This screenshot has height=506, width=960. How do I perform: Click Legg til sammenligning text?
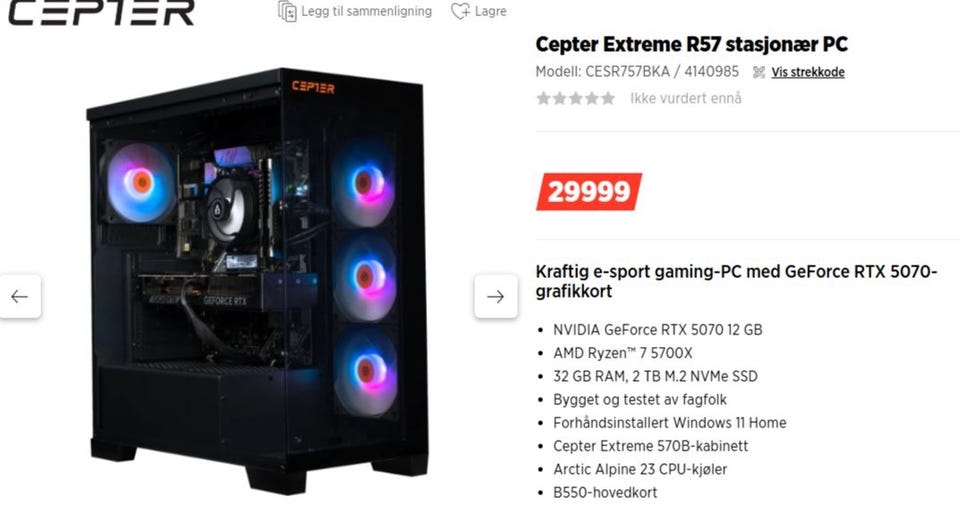tap(366, 11)
